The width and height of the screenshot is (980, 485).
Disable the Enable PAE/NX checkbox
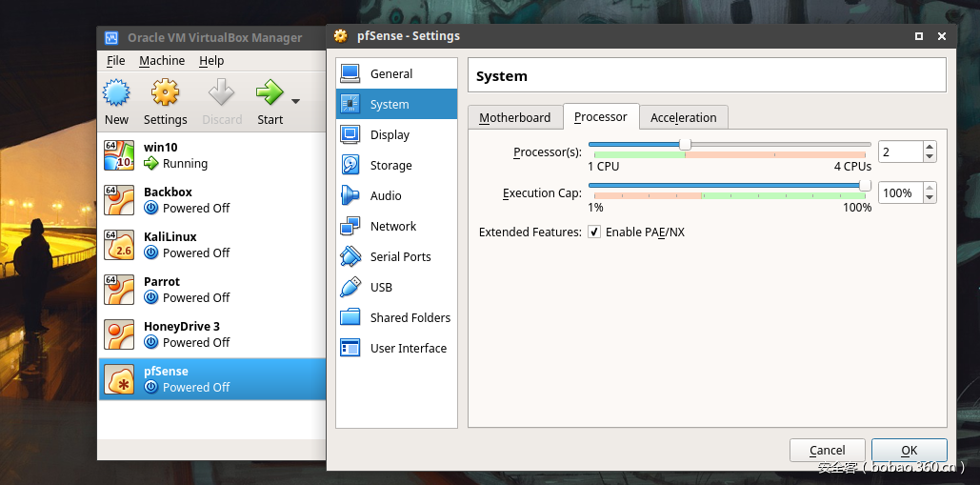coord(594,232)
